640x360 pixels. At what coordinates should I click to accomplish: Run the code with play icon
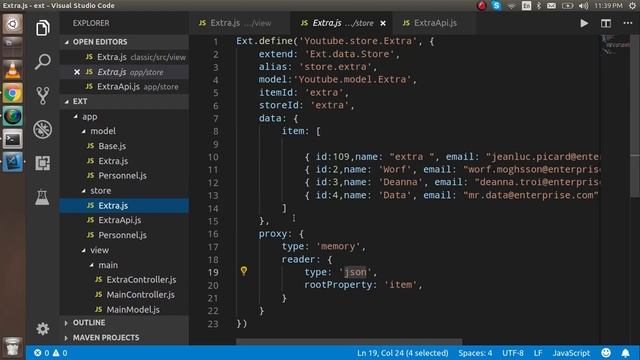584,23
